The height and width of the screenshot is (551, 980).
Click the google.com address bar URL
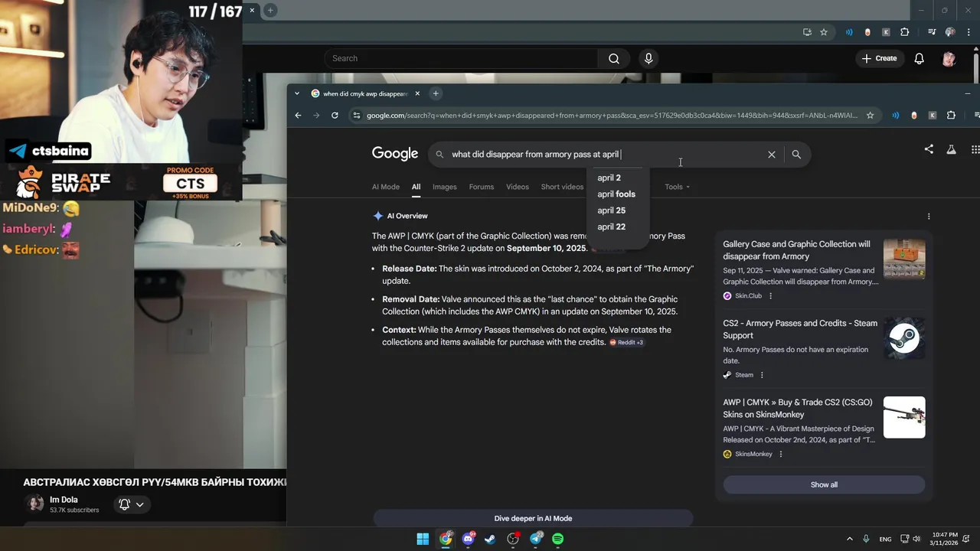[612, 116]
